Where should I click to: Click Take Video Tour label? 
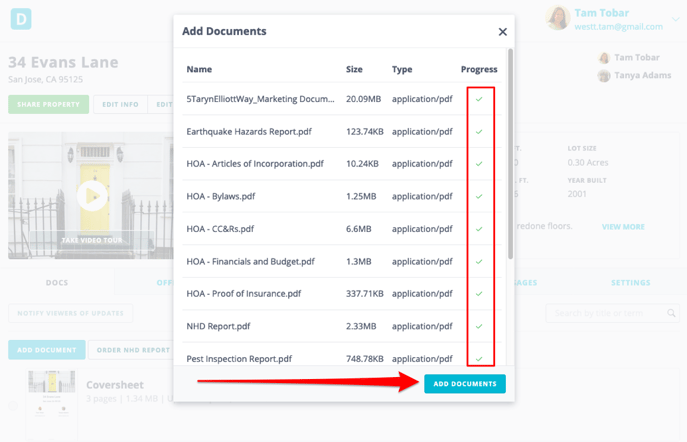pos(92,240)
